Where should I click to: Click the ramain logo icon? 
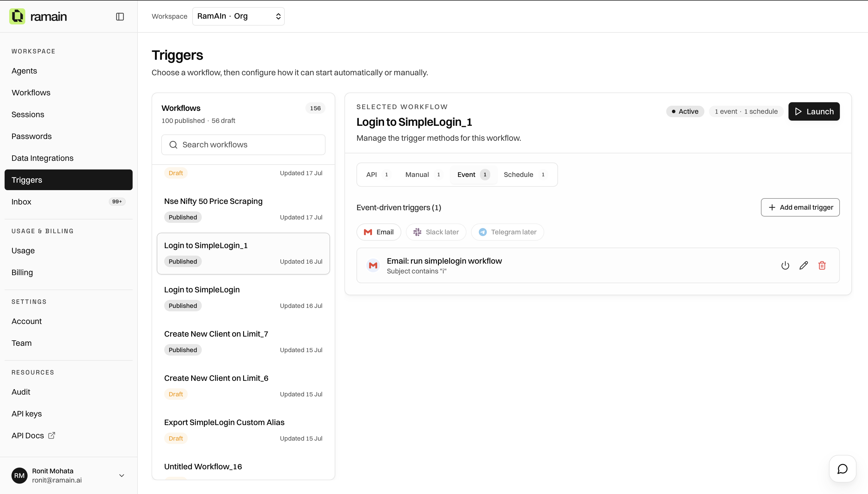point(17,16)
